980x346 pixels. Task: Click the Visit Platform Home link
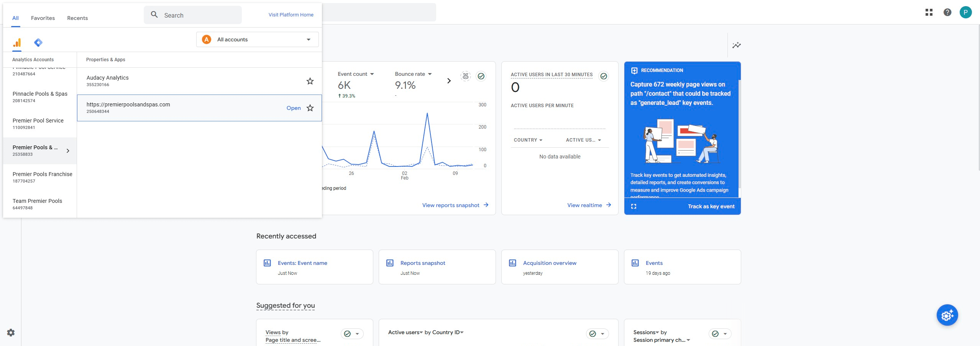pos(291,15)
